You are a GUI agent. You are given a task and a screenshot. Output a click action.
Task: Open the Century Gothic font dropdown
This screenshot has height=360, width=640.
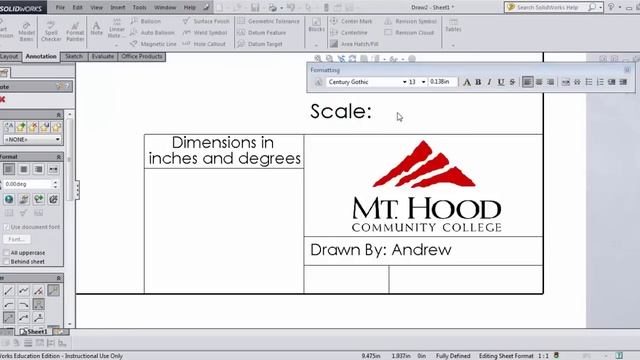coord(404,82)
